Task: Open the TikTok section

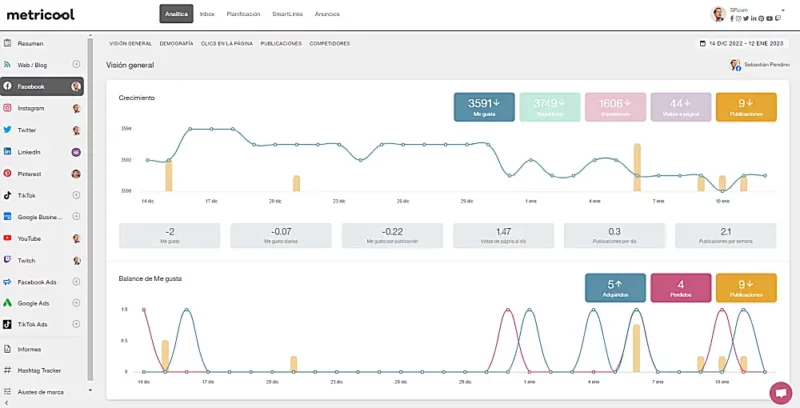Action: [x=27, y=195]
